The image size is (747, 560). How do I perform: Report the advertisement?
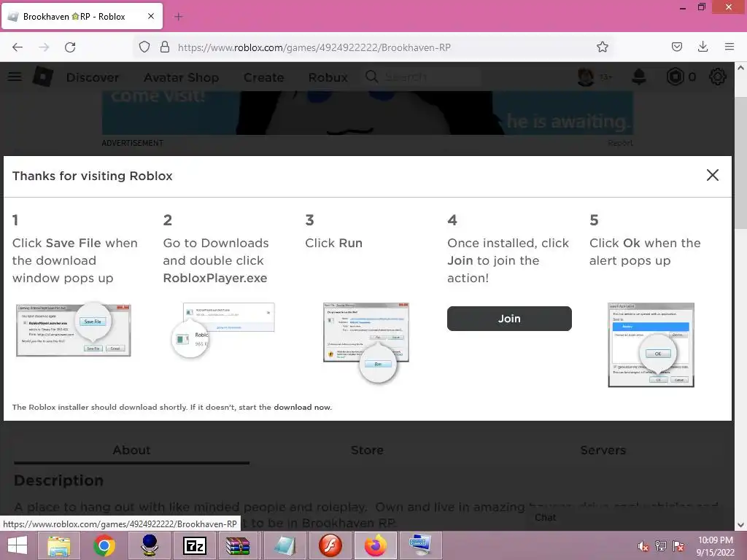click(620, 143)
